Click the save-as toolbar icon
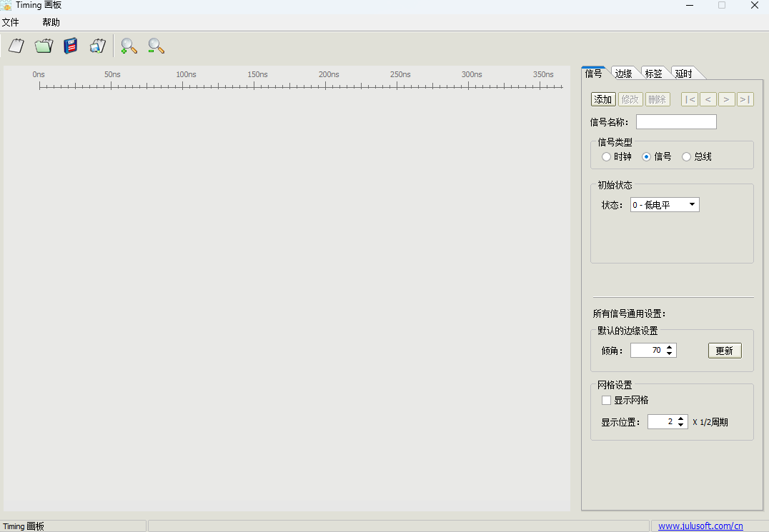Image resolution: width=769 pixels, height=532 pixels. [97, 45]
